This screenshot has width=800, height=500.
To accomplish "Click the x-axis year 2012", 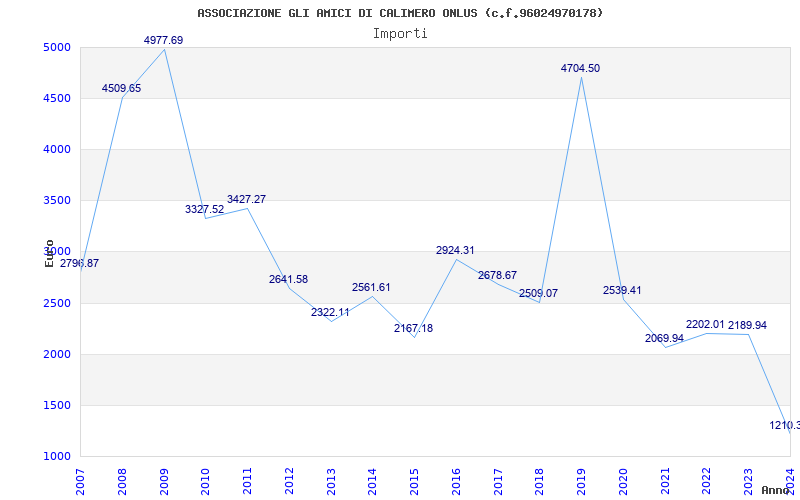I will tap(289, 482).
